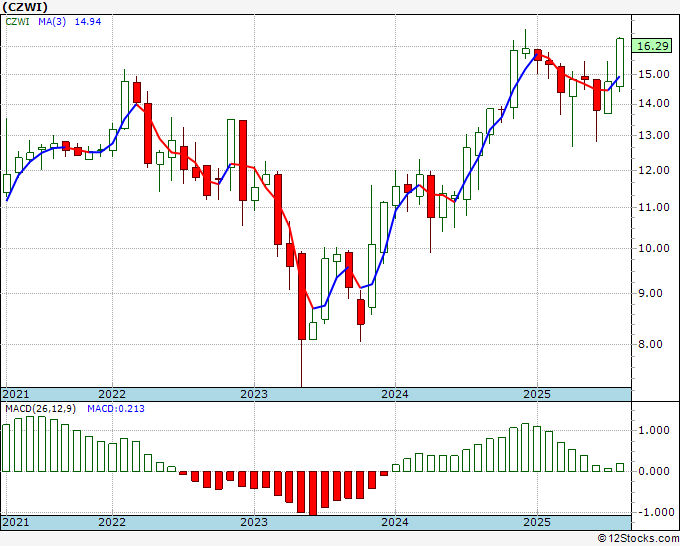Click the 16.29 current price tag

(654, 46)
